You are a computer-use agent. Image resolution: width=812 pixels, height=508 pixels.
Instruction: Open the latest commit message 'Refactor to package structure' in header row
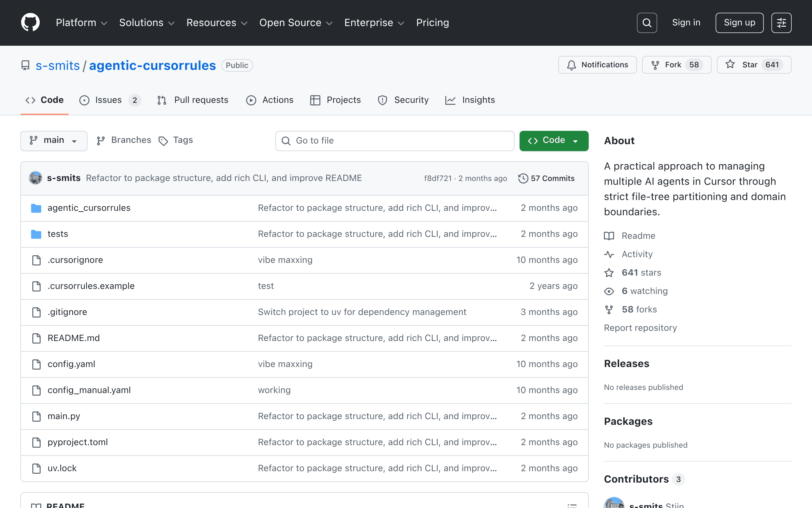coord(224,178)
